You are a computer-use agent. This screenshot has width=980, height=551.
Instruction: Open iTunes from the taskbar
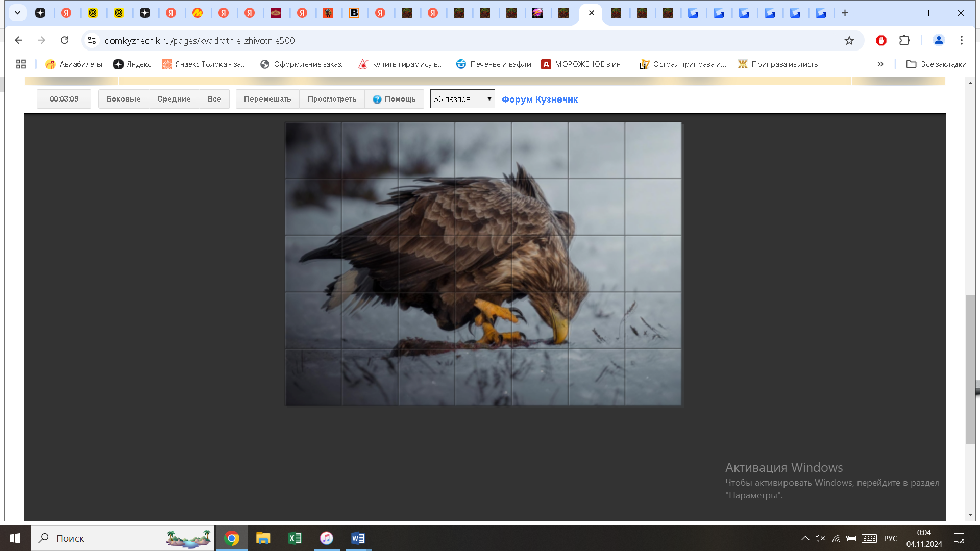(326, 538)
